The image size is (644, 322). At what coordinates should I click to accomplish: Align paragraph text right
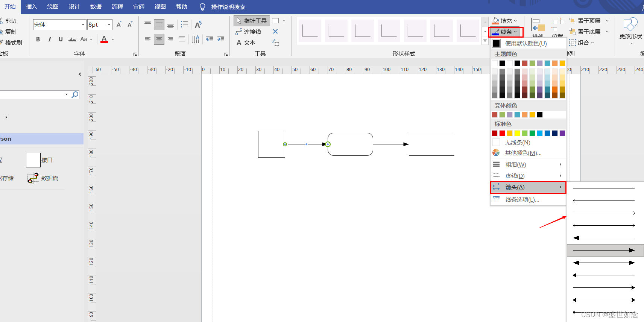point(170,39)
